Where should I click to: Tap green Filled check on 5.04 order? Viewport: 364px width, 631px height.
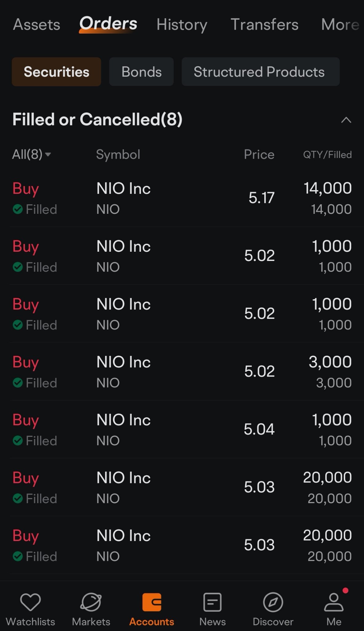coord(18,441)
